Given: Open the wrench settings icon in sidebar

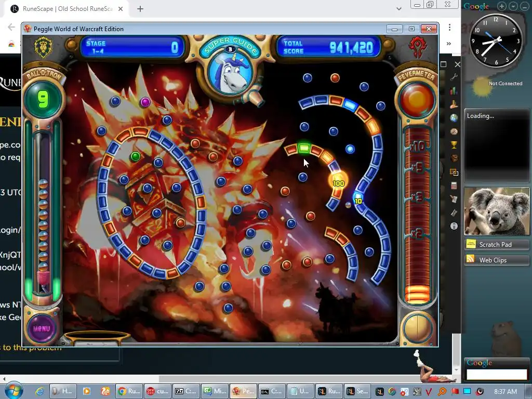Looking at the screenshot, I should [454, 77].
